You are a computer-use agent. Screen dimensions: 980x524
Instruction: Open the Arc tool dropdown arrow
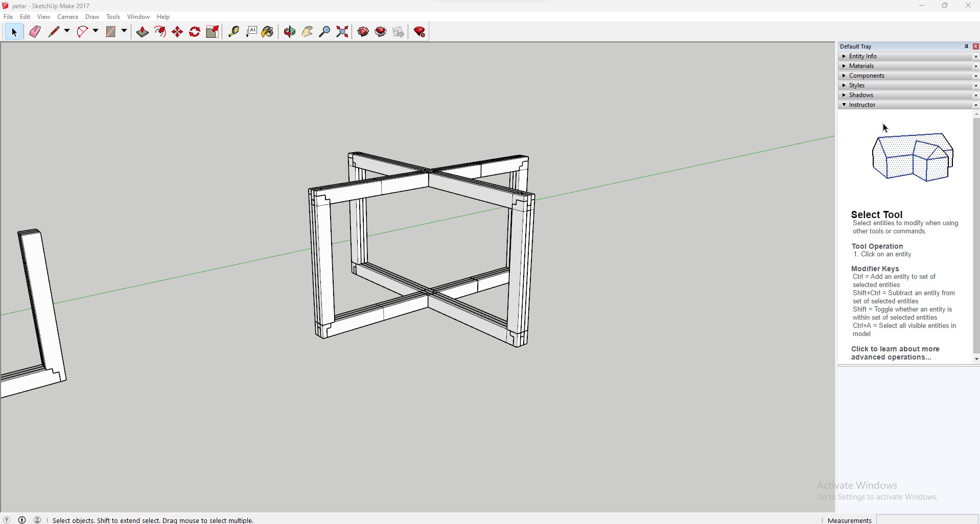coord(96,32)
